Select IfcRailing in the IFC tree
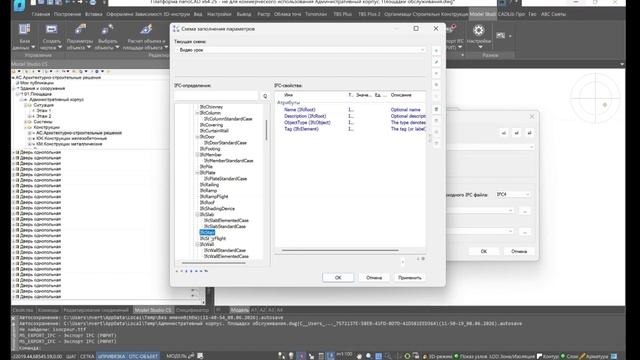 click(209, 185)
